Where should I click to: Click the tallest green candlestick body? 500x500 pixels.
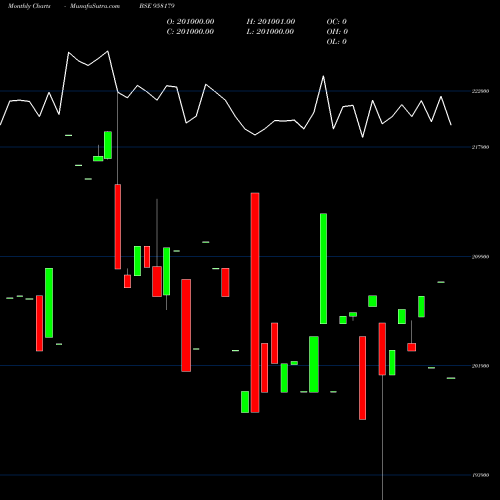[323, 269]
